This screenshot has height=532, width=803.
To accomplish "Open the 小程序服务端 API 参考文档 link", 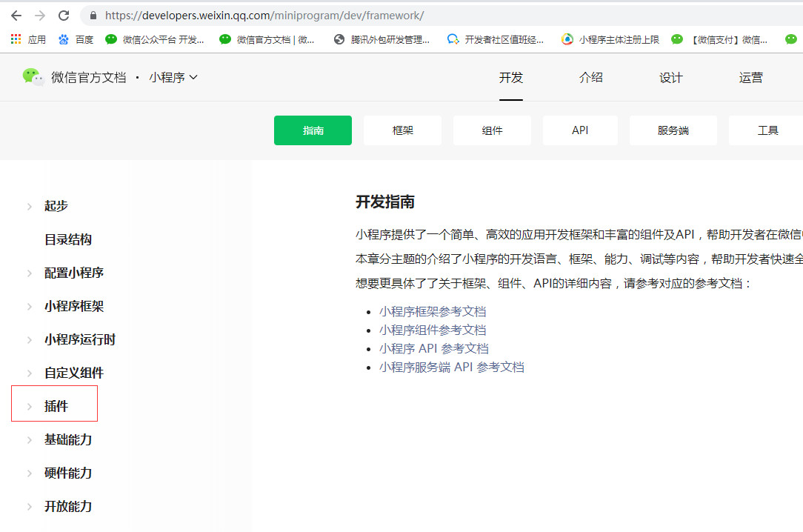I will pos(451,367).
